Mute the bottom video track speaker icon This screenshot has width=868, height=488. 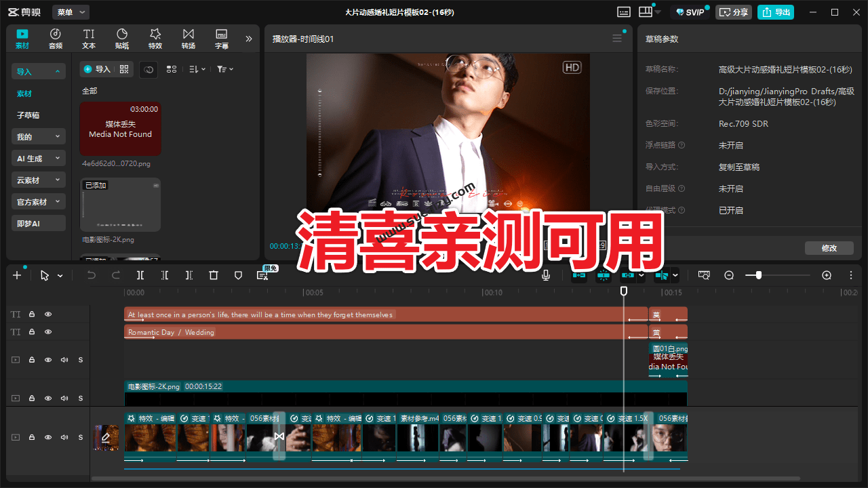[64, 437]
